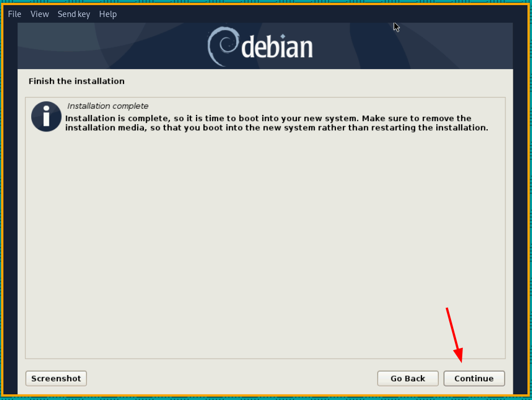Open the View menu

[40, 14]
